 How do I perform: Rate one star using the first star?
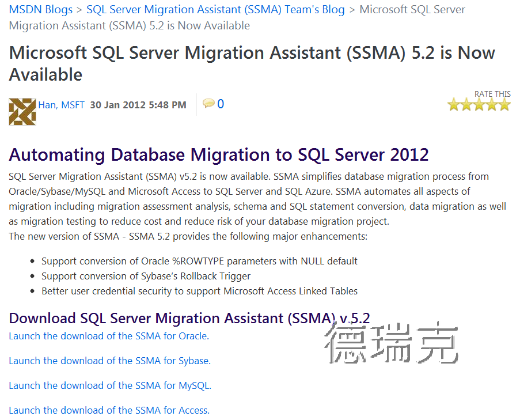click(454, 104)
